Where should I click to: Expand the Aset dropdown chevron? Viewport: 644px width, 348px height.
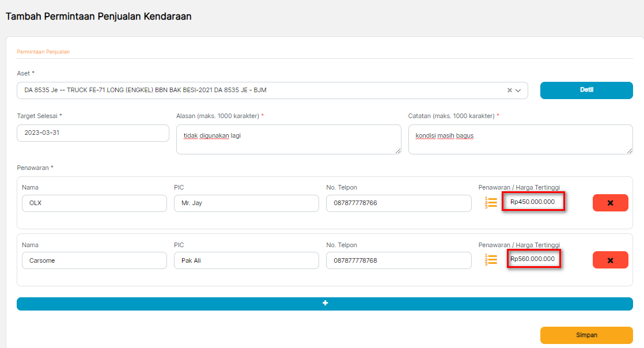point(518,90)
